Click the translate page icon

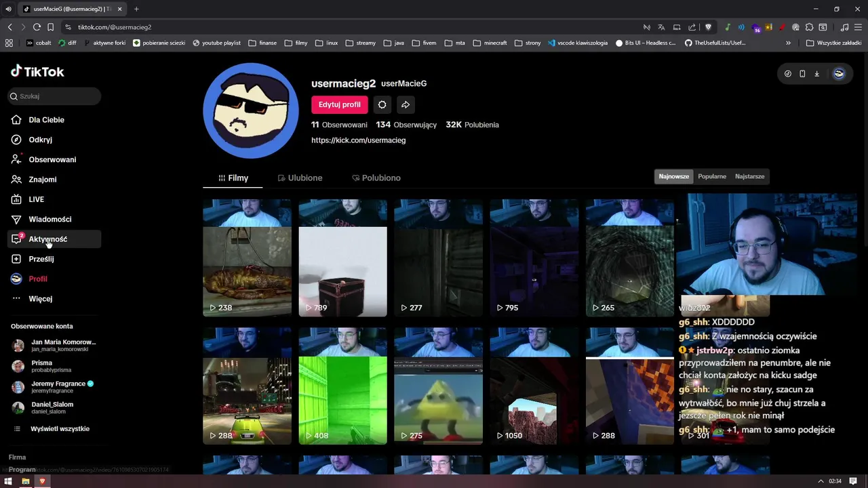[x=661, y=27]
